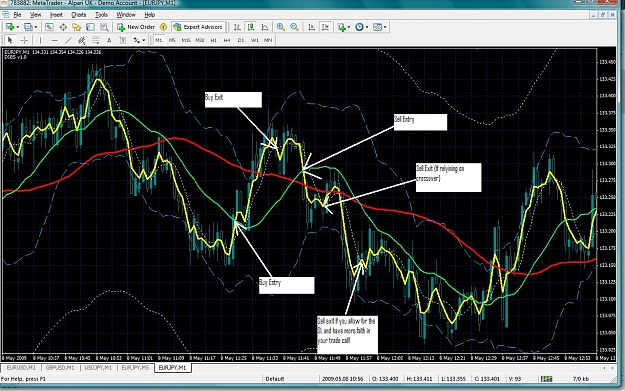Switch chart to bar chart
This screenshot has width=625, height=391.
coord(237,27)
